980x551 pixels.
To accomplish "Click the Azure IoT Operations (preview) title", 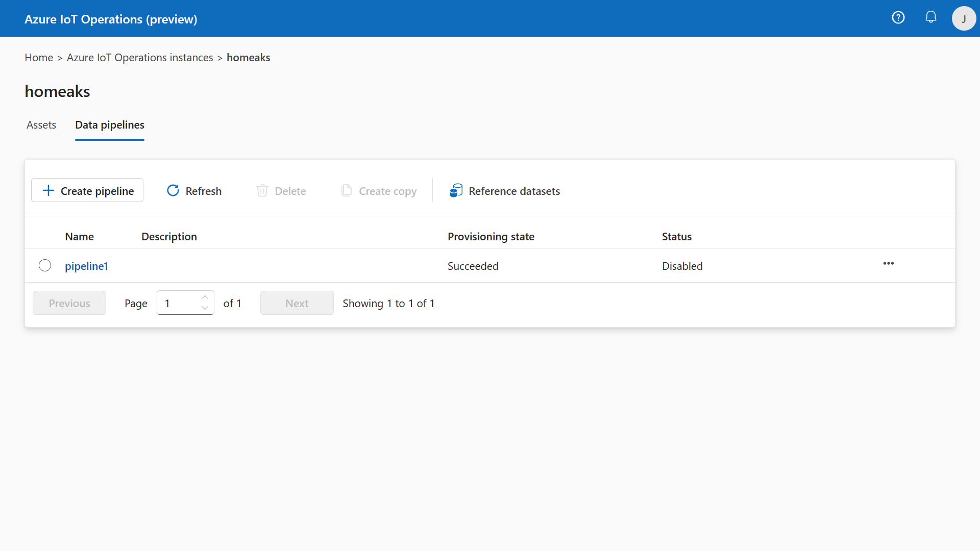I will coord(111,19).
